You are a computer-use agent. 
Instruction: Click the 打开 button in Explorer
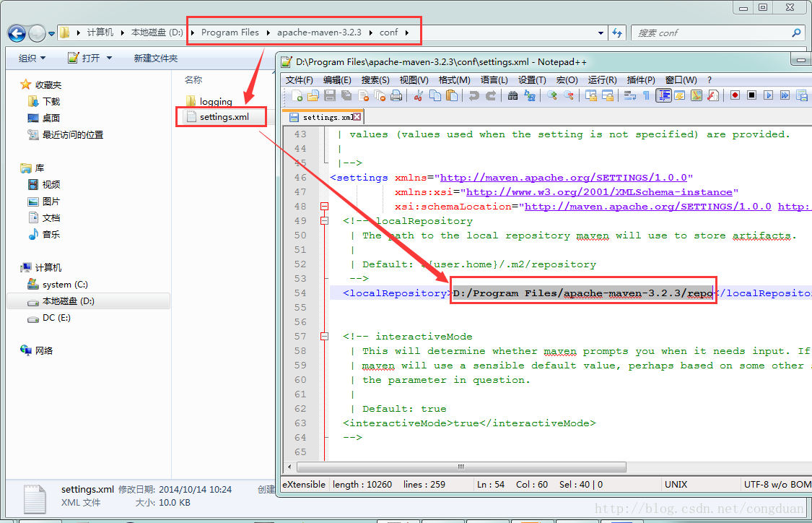(x=84, y=58)
